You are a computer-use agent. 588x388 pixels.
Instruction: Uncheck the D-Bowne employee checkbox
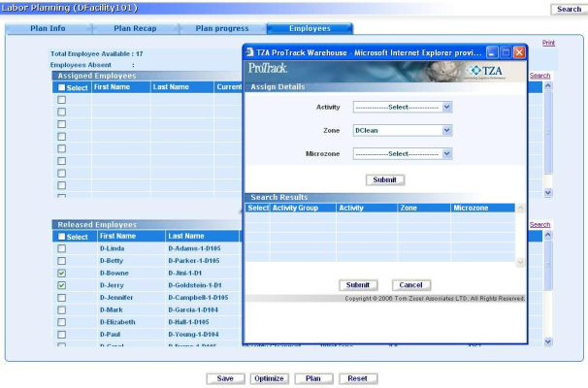click(62, 274)
